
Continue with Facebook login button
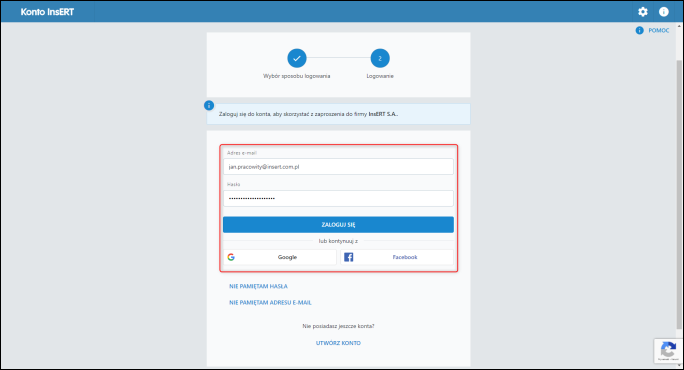(397, 257)
